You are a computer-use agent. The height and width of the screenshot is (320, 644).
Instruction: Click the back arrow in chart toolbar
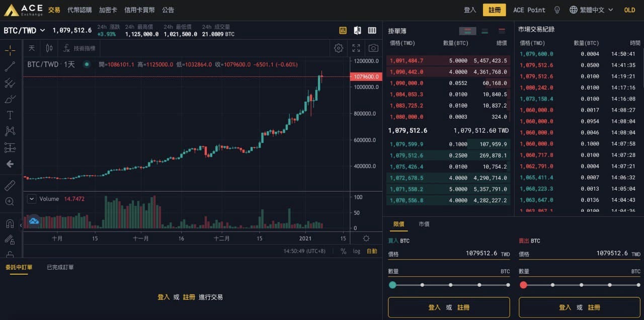pos(10,164)
